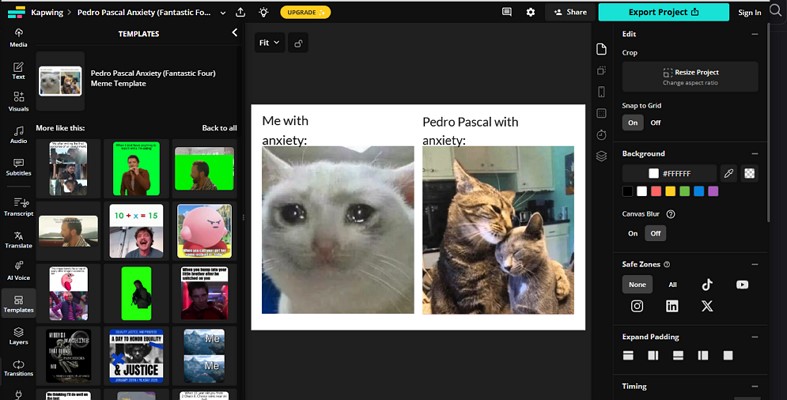Click Resize Project button
787x400 pixels.
click(x=690, y=77)
